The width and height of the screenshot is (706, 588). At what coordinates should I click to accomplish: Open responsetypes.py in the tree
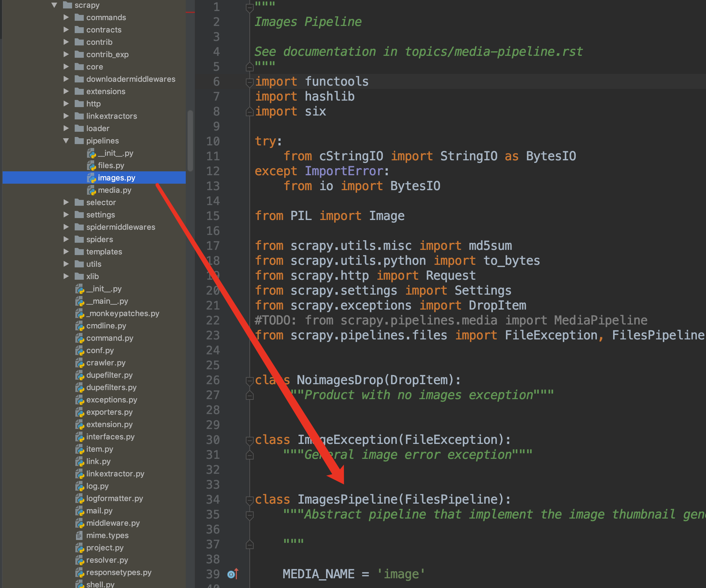pyautogui.click(x=119, y=572)
